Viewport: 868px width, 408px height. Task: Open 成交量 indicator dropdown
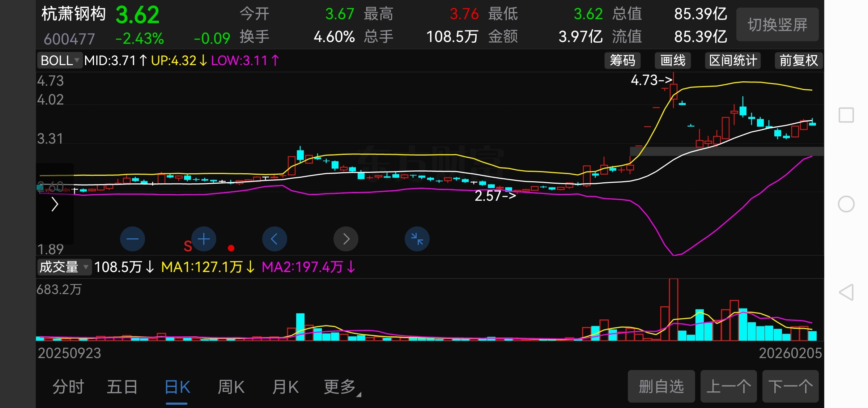tap(64, 267)
